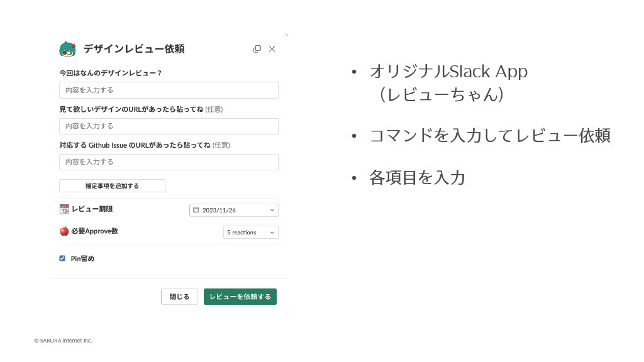Click the 閉じる button
The height and width of the screenshot is (362, 644).
coord(179,297)
